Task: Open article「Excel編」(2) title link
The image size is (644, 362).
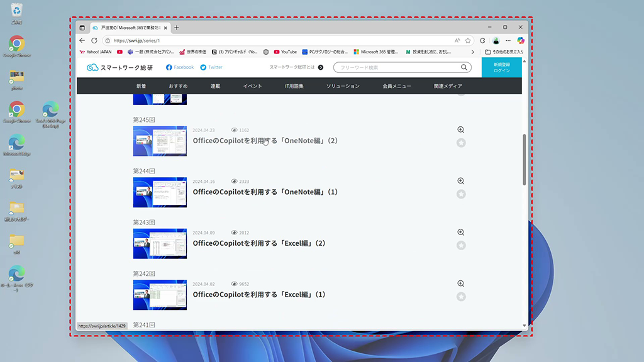Action: [x=259, y=243]
